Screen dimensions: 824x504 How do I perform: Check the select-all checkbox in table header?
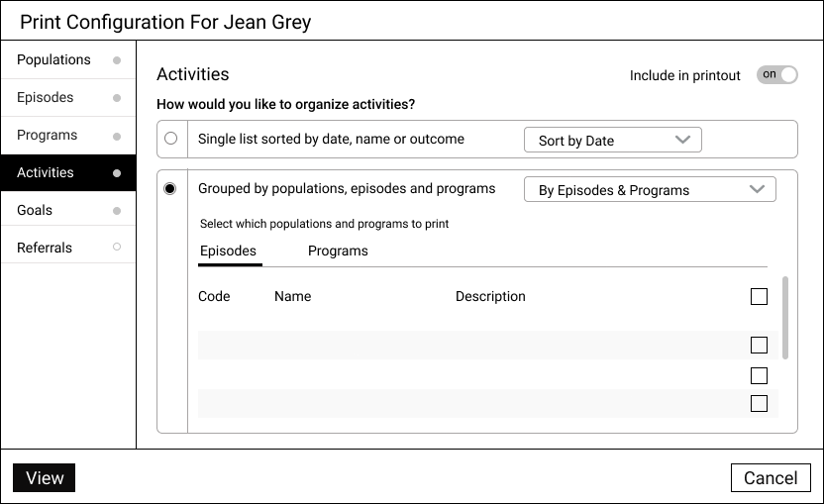759,296
